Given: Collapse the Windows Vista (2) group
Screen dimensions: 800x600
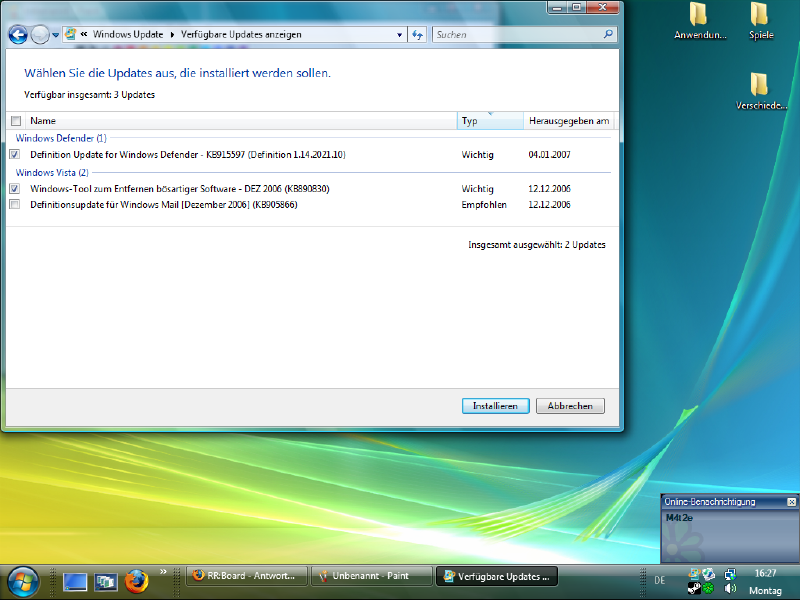Looking at the screenshot, I should click(x=52, y=172).
